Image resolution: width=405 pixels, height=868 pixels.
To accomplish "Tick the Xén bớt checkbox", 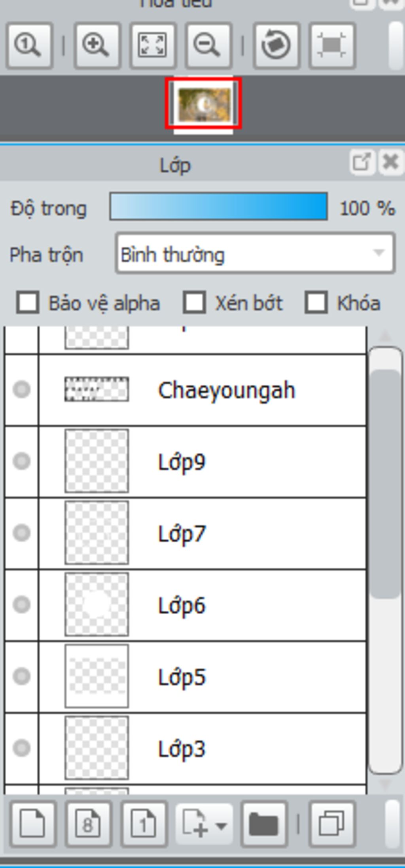I will [194, 303].
